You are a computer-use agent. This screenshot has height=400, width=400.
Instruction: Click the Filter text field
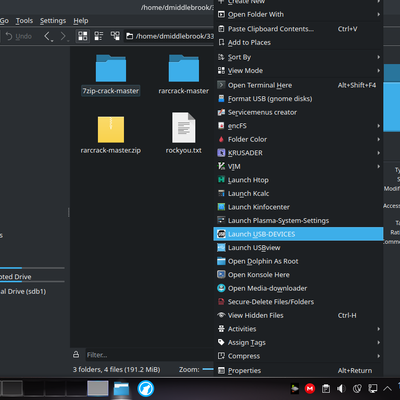(x=149, y=355)
